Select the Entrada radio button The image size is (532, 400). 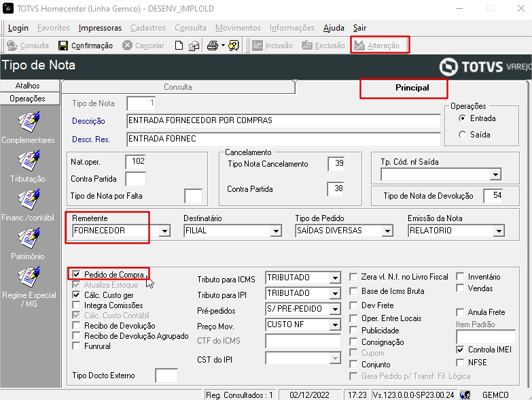point(462,118)
